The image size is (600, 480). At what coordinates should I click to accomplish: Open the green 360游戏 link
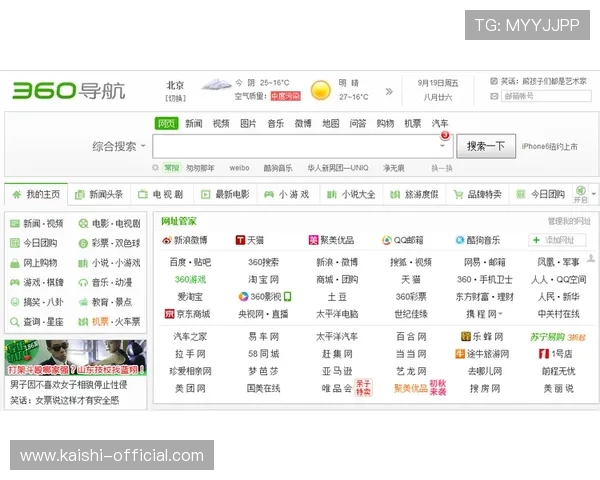click(190, 279)
